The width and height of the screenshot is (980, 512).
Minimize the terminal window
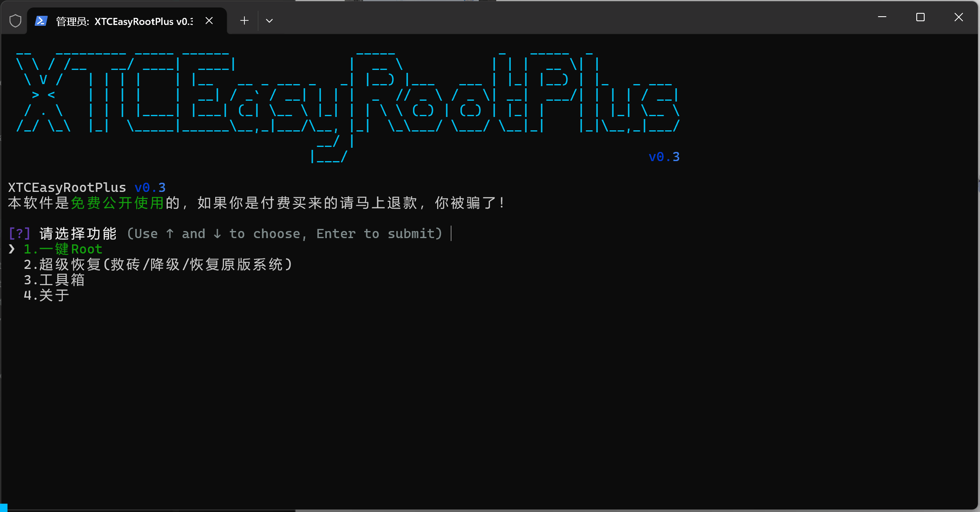click(x=882, y=17)
